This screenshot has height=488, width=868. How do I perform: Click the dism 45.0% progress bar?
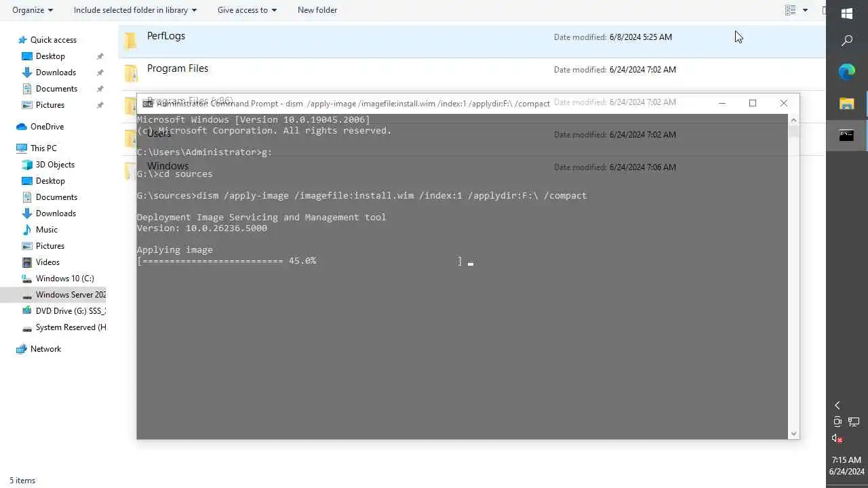tap(299, 261)
